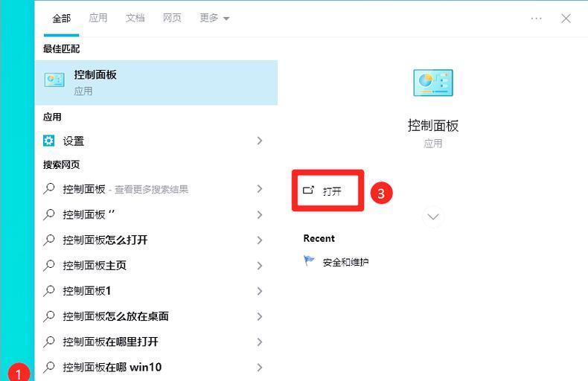The image size is (588, 381).
Task: Select 控制面板 - 查看更多搜索结果 suggestion
Action: (x=156, y=189)
